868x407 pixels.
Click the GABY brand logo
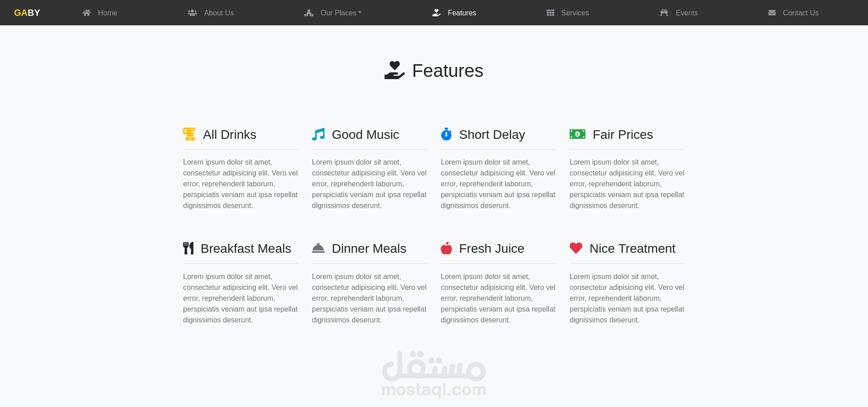(x=27, y=13)
